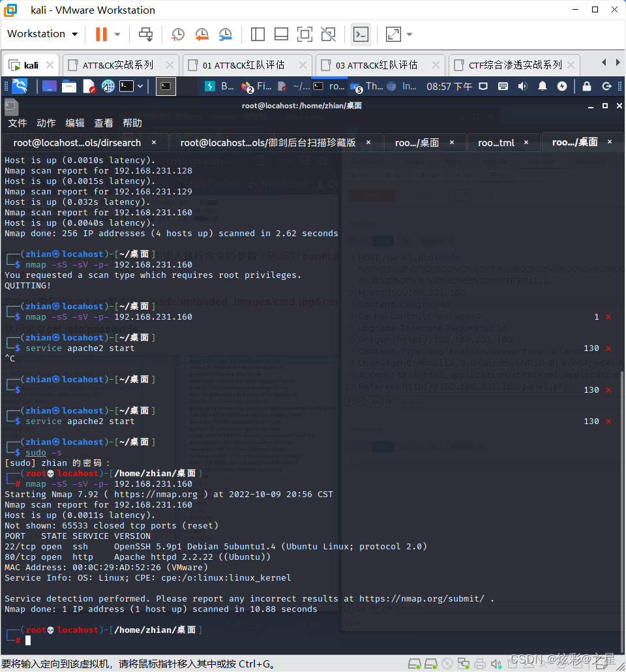The height and width of the screenshot is (672, 626).
Task: Close the dirsearch terminal tab
Action: (x=154, y=142)
